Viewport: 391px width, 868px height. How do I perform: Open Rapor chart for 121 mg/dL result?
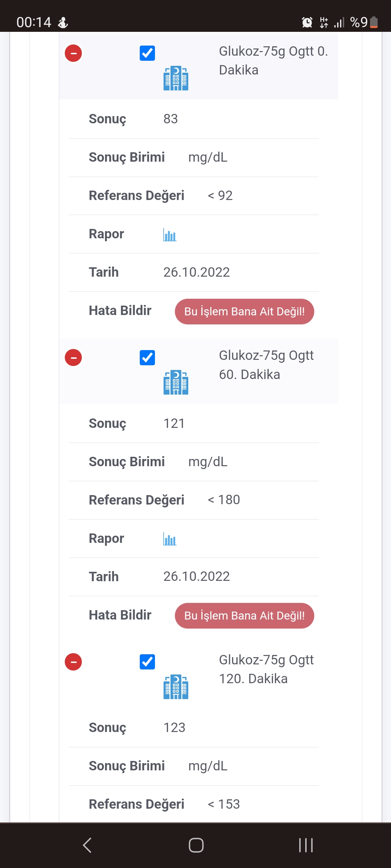tap(169, 539)
